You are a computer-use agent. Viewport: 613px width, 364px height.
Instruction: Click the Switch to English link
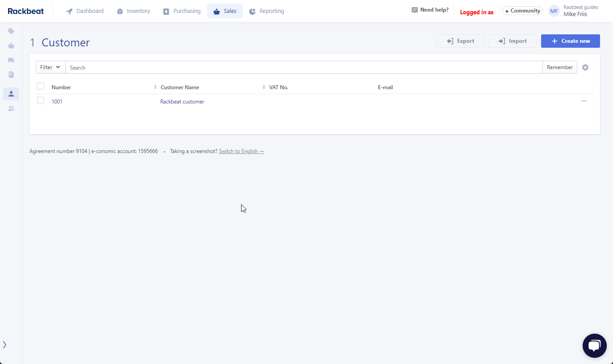pyautogui.click(x=241, y=151)
